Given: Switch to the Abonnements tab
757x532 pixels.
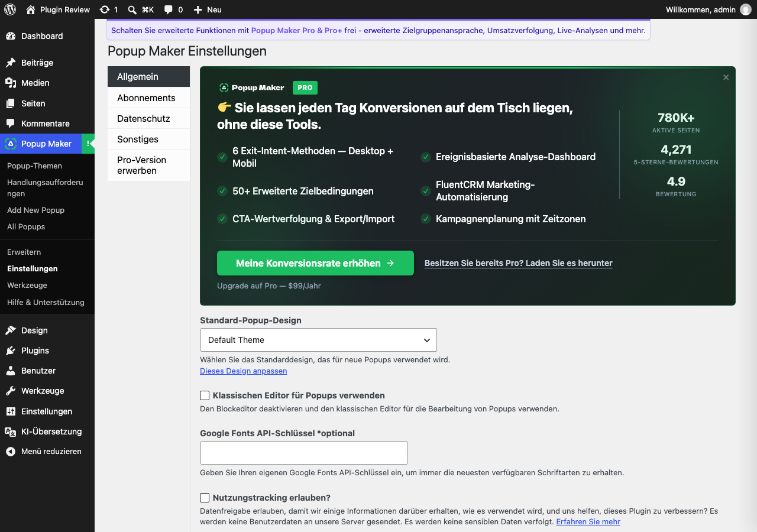Looking at the screenshot, I should tap(148, 98).
